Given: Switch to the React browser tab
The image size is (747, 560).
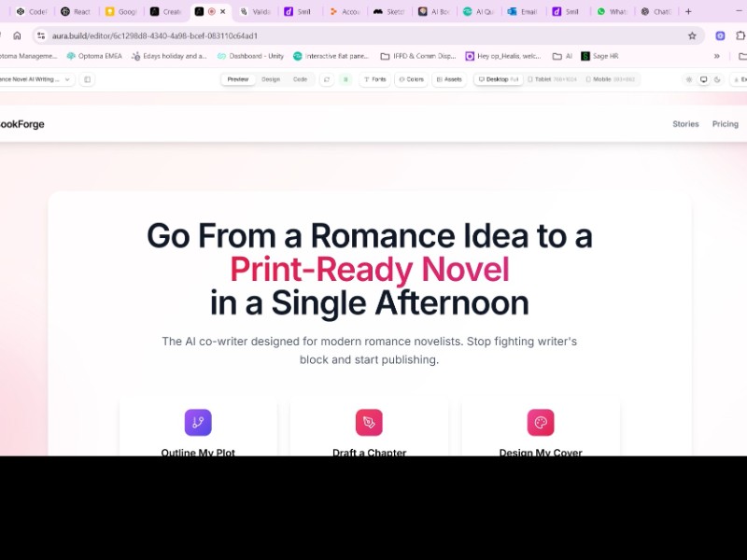Looking at the screenshot, I should [x=76, y=11].
